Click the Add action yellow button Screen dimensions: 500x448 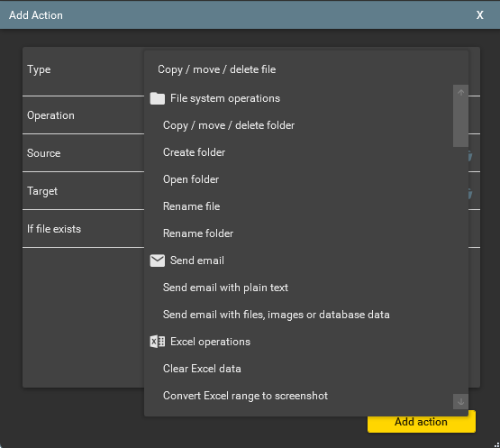(x=422, y=422)
